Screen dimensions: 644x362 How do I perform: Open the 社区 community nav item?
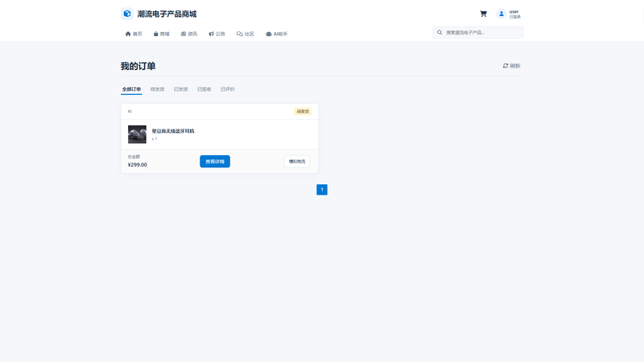tap(246, 34)
